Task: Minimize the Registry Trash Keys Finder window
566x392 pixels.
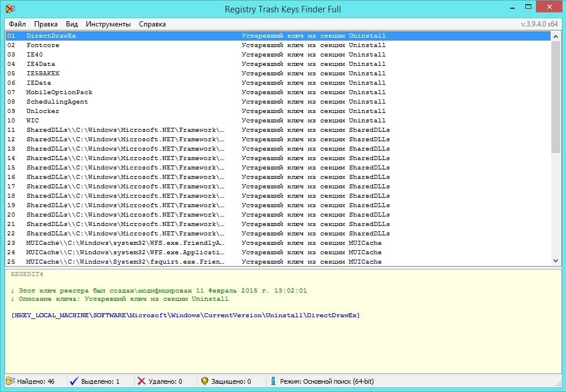Action: [x=512, y=7]
